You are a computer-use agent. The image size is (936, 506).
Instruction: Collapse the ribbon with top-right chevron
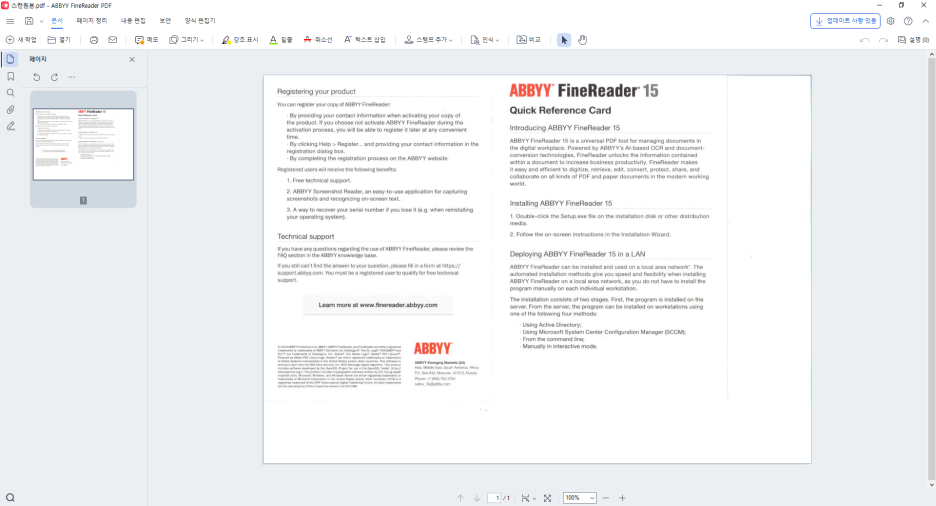tap(925, 21)
